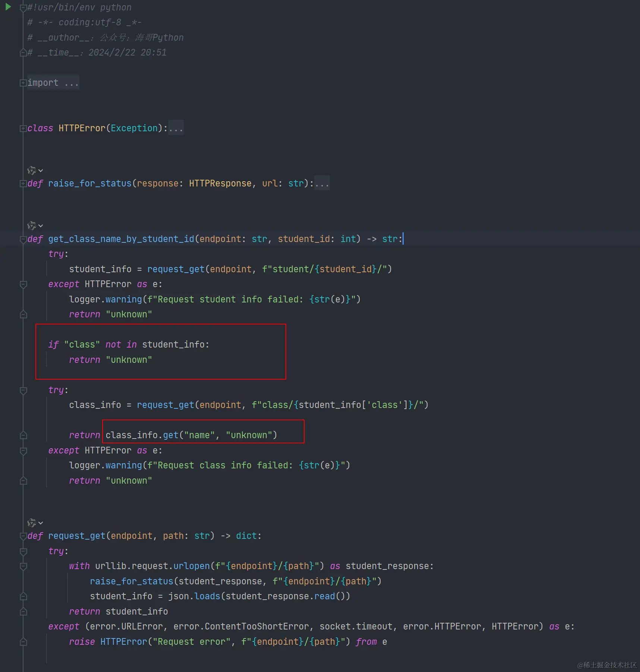Click 'HTTPResponse' type hint in raise_for_status signature
The image size is (640, 672).
click(x=220, y=183)
